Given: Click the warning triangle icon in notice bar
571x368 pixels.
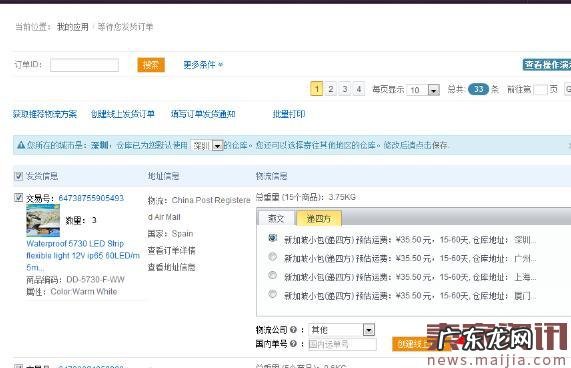Looking at the screenshot, I should [21, 145].
